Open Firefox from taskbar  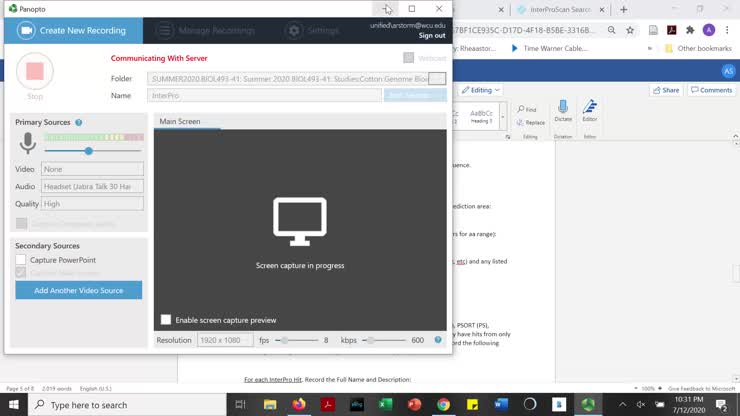pos(299,405)
